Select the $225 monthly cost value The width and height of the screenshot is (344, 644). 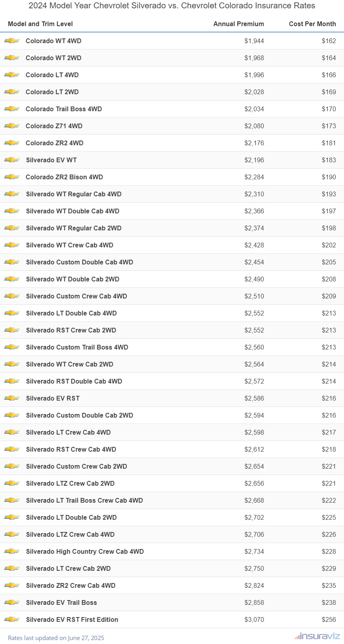[x=329, y=517]
